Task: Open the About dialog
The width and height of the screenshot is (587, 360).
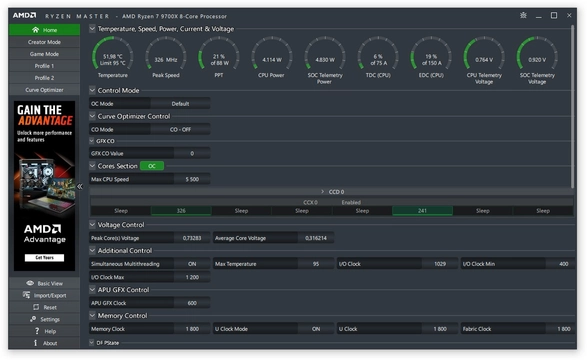Action: pos(44,343)
